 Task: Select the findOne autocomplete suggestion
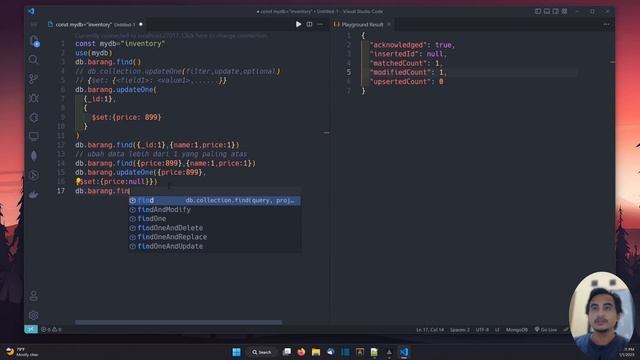tap(215, 219)
